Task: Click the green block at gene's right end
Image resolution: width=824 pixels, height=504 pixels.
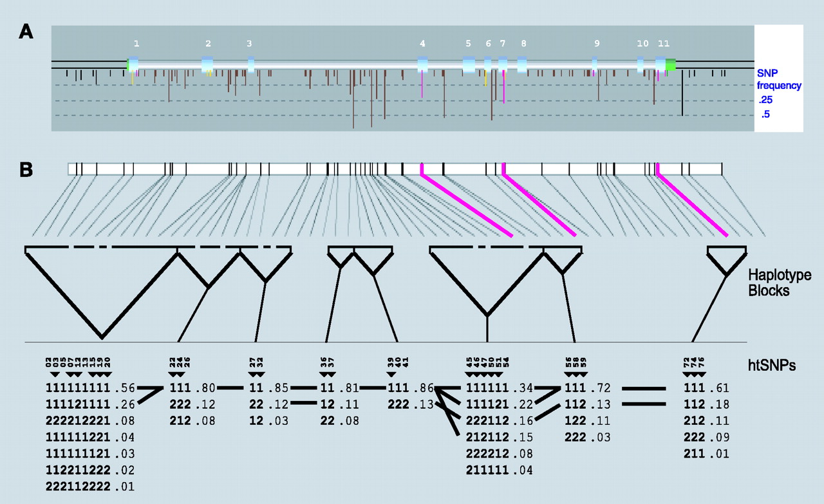Action: pyautogui.click(x=671, y=64)
